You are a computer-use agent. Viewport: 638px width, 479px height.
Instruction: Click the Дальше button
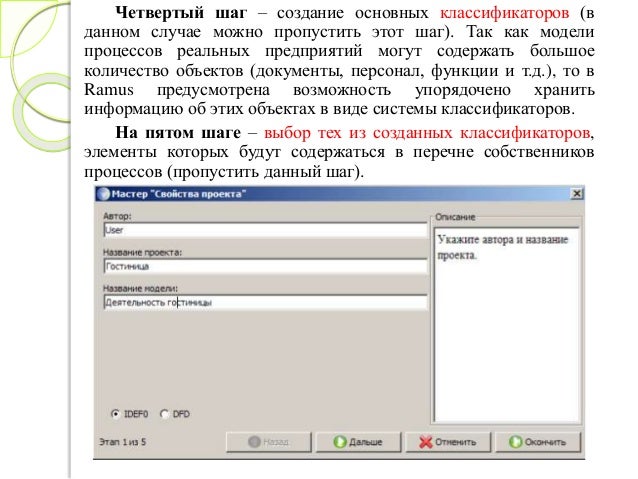(358, 442)
